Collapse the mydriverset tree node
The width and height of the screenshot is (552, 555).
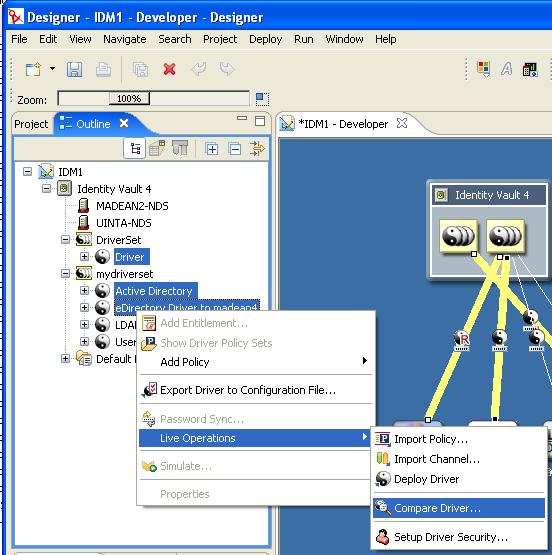(x=65, y=274)
